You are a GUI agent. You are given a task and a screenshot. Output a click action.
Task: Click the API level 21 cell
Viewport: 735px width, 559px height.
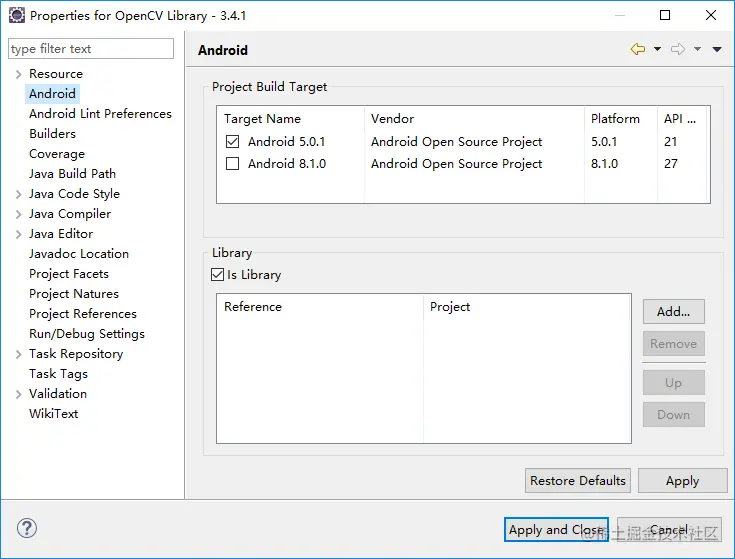click(671, 142)
